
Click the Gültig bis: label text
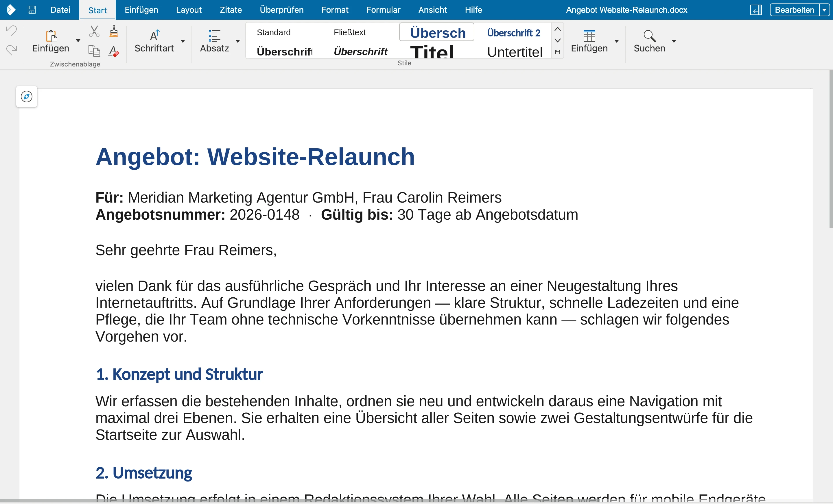357,215
